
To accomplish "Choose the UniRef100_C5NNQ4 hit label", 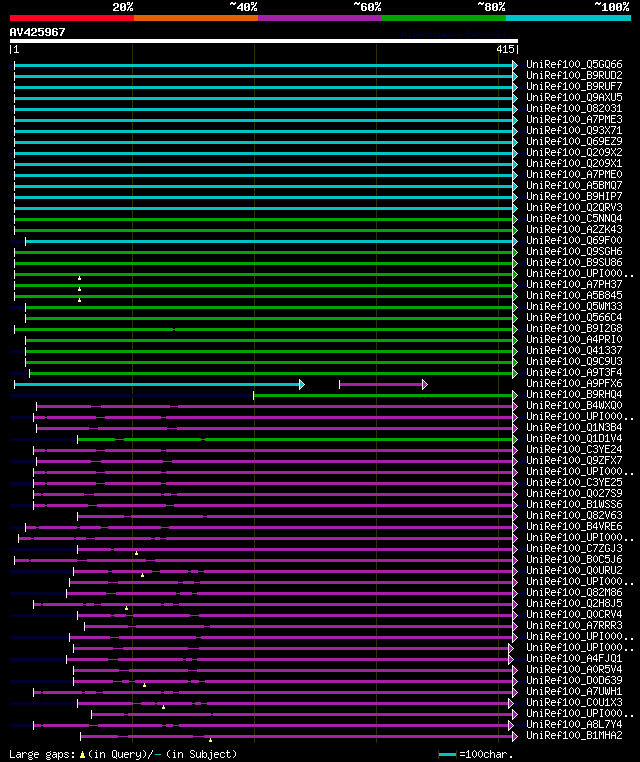I will [x=574, y=218].
